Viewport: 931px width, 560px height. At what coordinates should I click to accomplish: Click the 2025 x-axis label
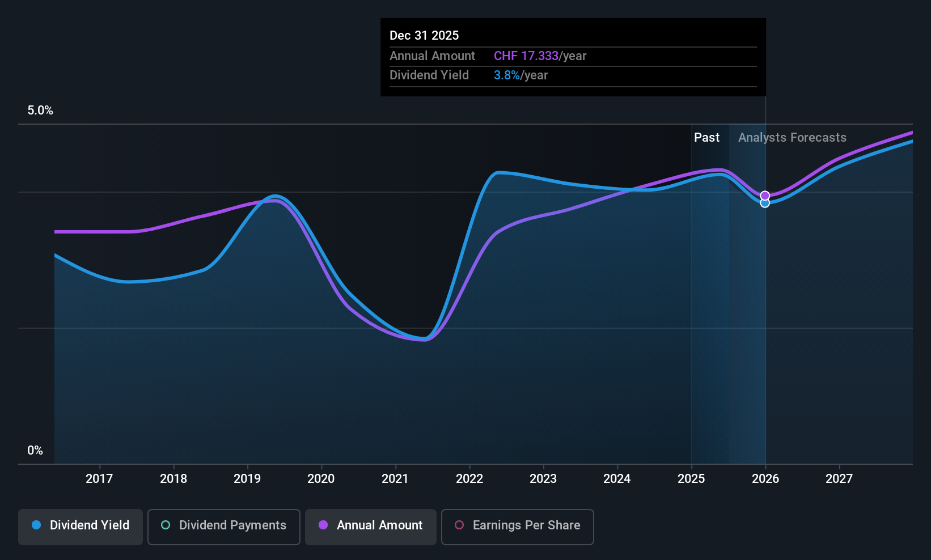pos(691,479)
